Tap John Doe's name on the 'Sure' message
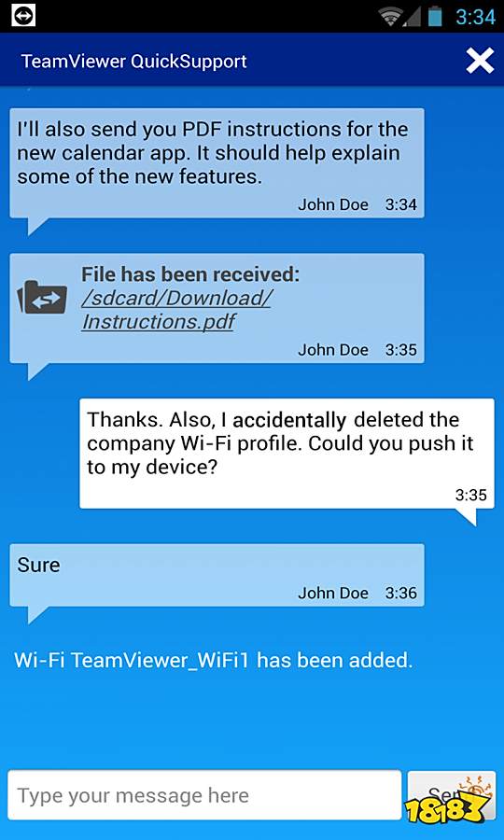The image size is (504, 840). click(333, 593)
